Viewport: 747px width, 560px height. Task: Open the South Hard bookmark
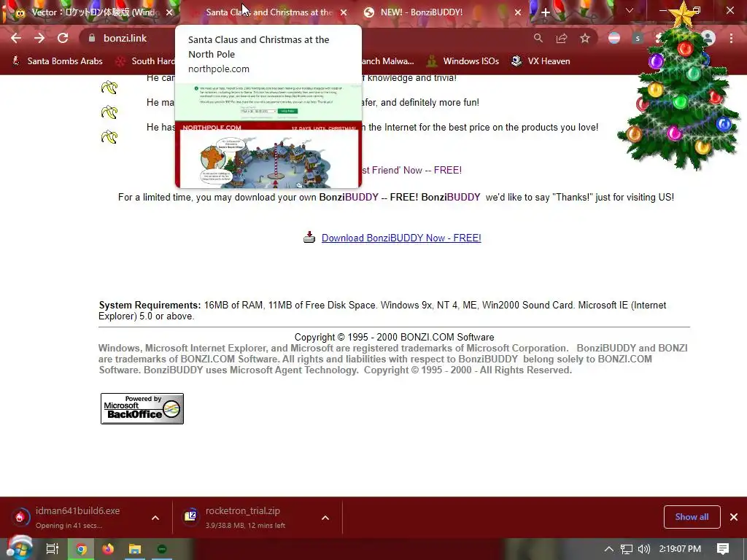click(145, 61)
